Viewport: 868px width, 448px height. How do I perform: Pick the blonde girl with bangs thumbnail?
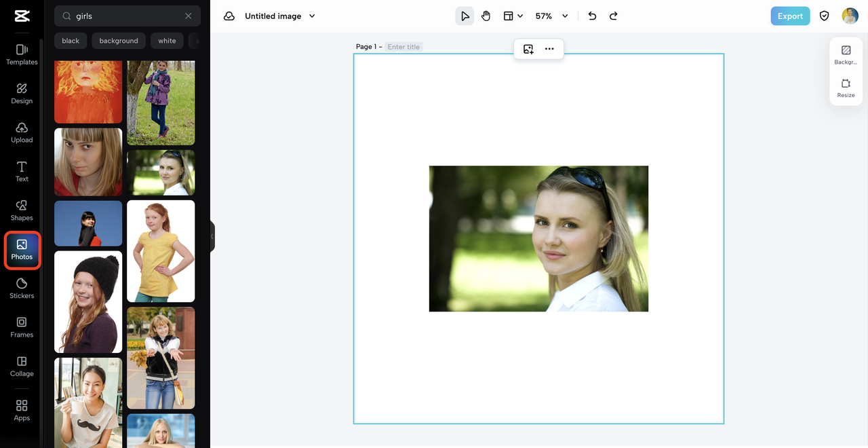pyautogui.click(x=88, y=162)
